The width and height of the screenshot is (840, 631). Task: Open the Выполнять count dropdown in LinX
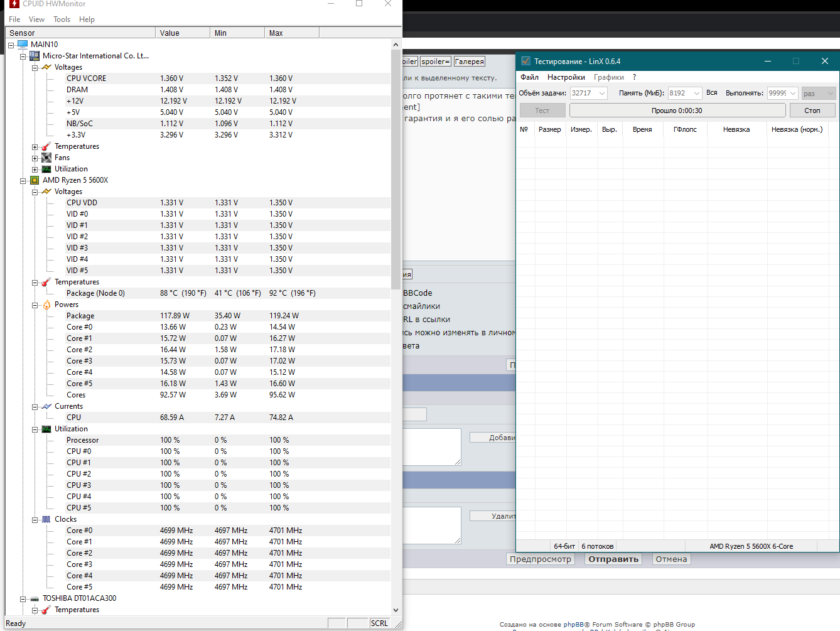793,93
